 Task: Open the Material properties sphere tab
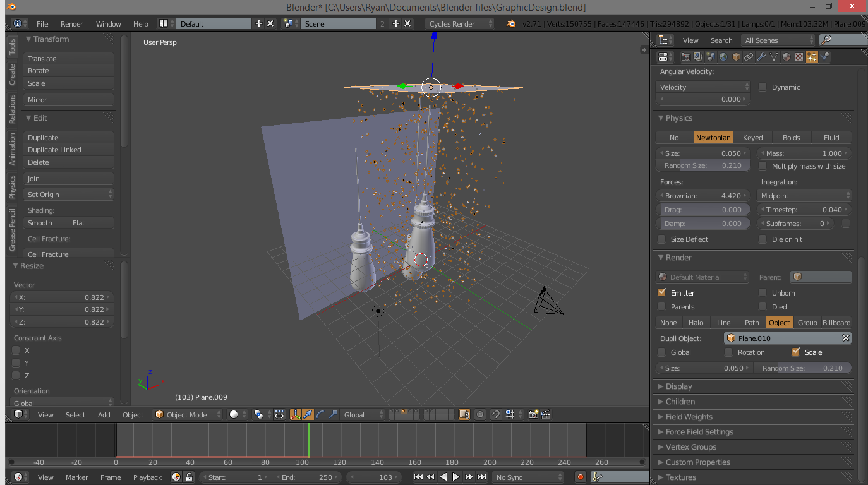tap(787, 57)
